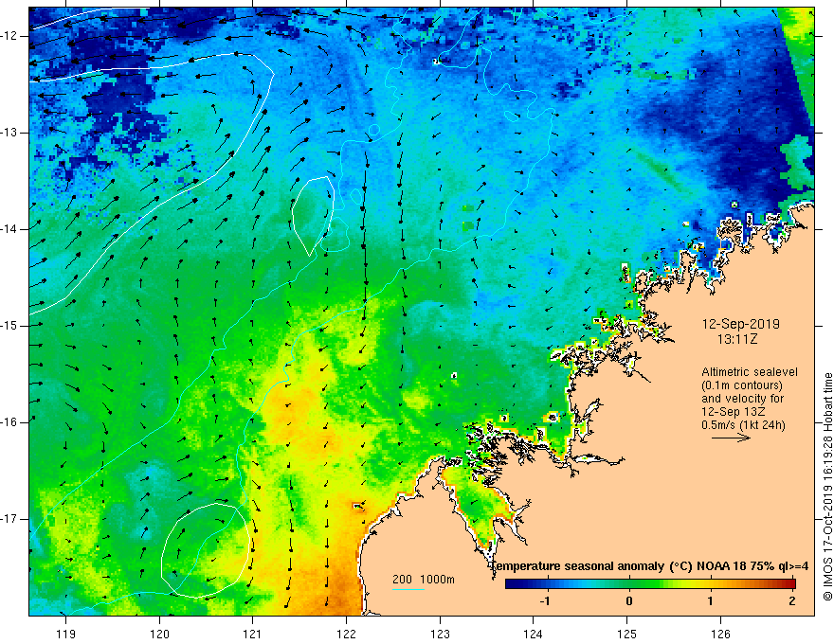Click longitude axis label 123

[x=440, y=634]
